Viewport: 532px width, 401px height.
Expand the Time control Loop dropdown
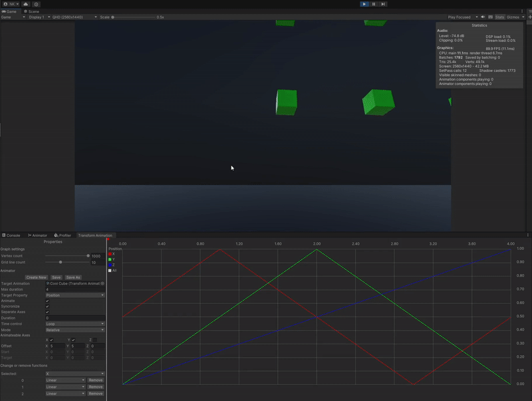coord(75,324)
